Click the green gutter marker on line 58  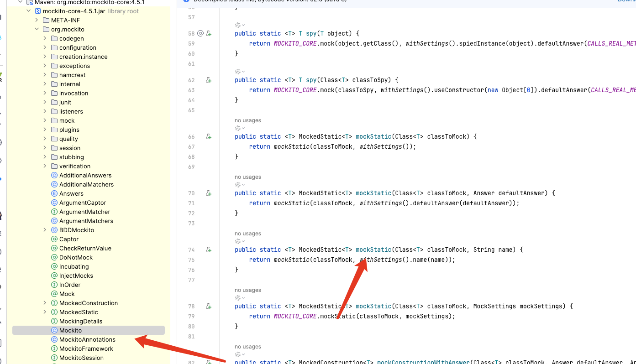(x=209, y=33)
